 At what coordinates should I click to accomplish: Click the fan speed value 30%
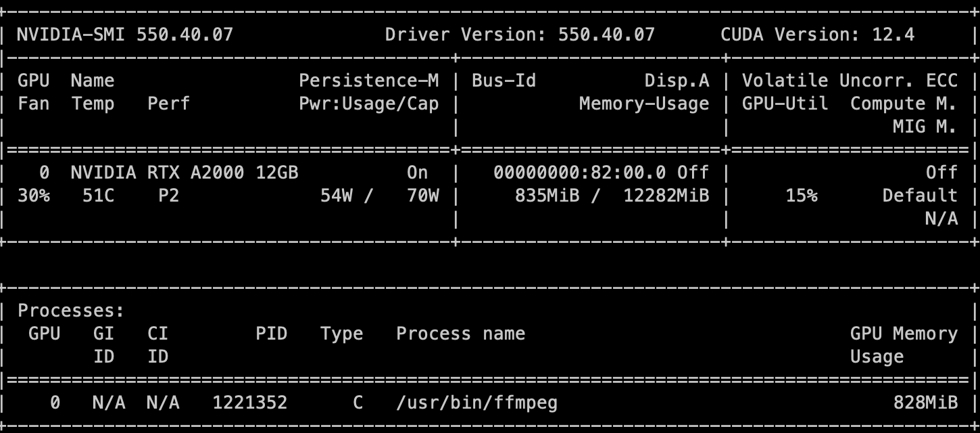[x=34, y=196]
